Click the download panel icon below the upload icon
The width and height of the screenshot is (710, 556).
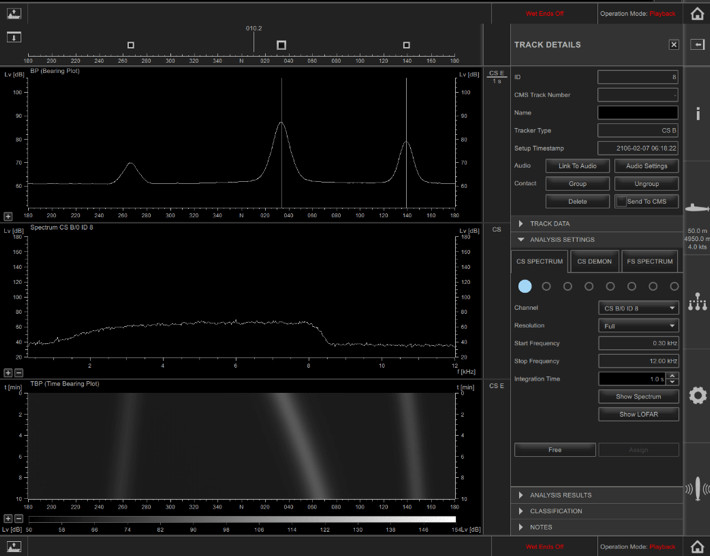[x=14, y=37]
